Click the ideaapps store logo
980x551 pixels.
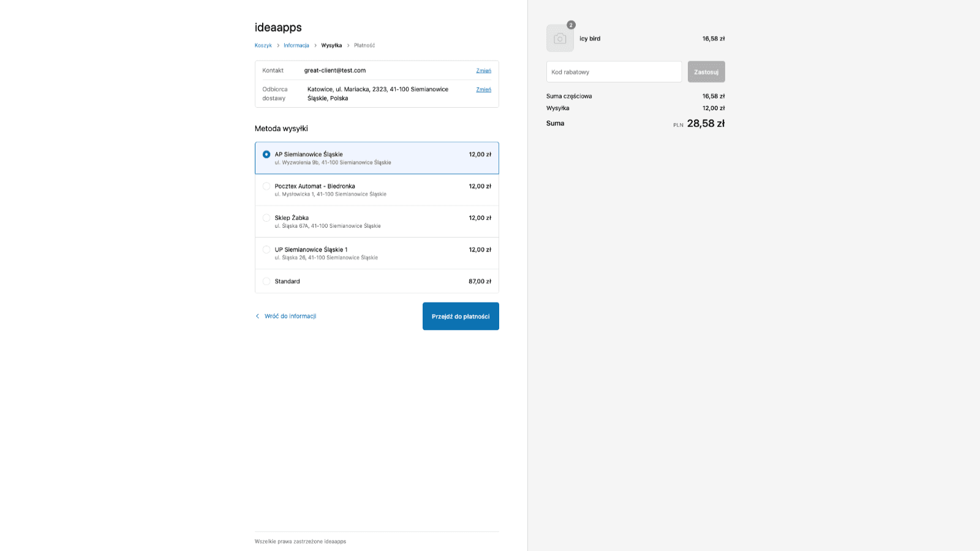277,27
